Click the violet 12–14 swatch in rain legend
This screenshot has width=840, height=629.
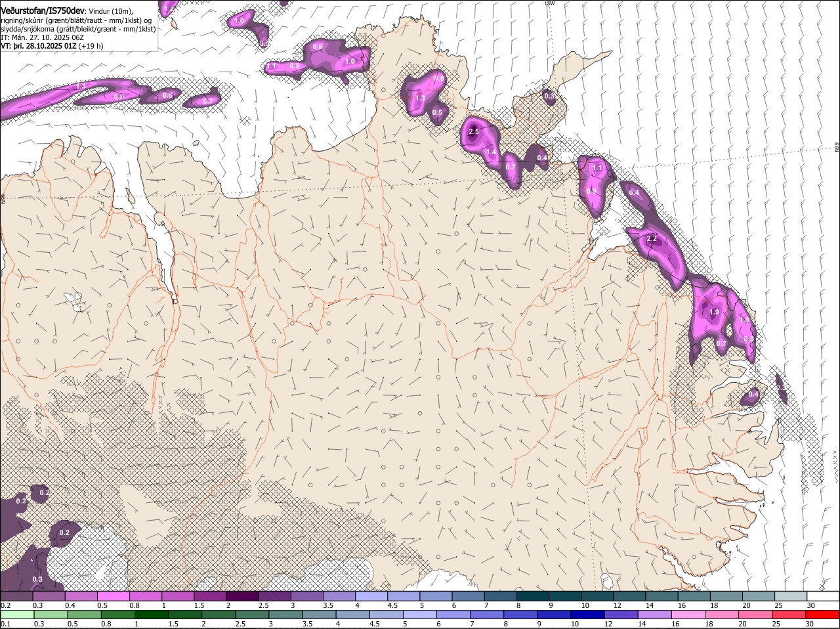point(621,615)
